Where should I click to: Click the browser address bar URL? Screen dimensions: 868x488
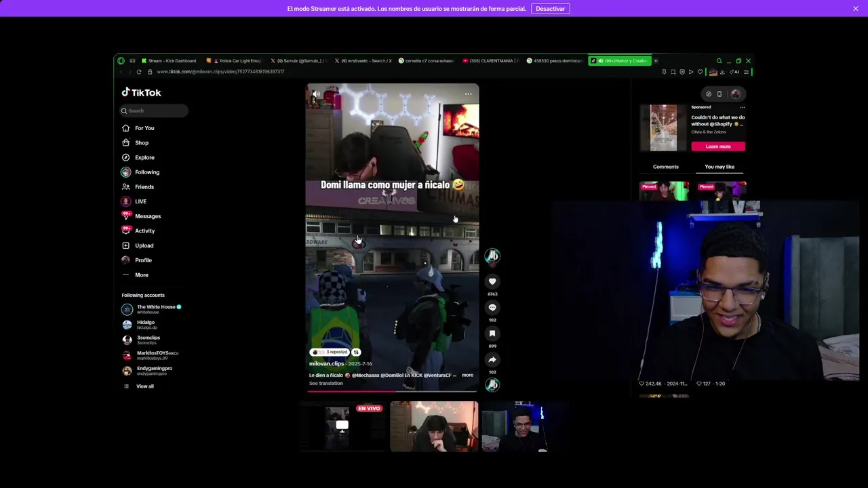[220, 72]
